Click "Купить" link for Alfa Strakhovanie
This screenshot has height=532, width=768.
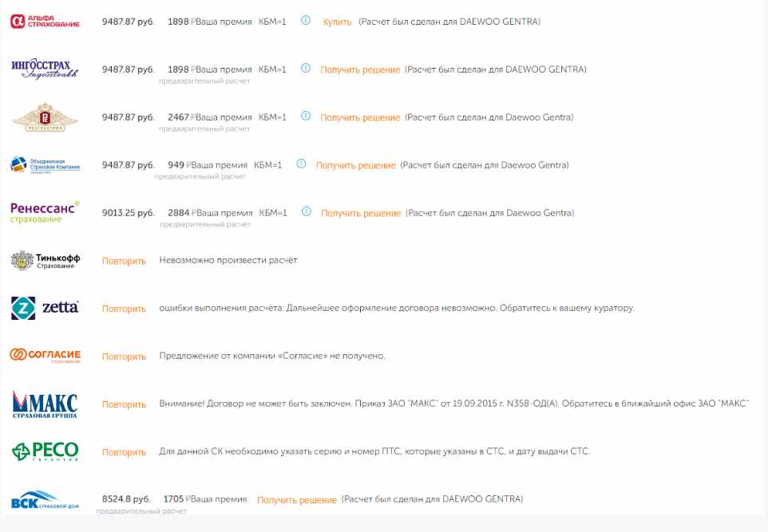(337, 22)
